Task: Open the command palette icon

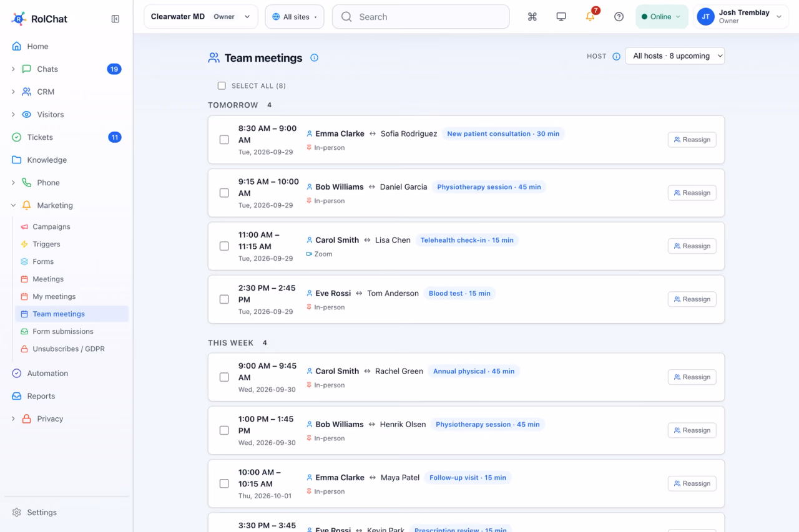Action: [532, 17]
